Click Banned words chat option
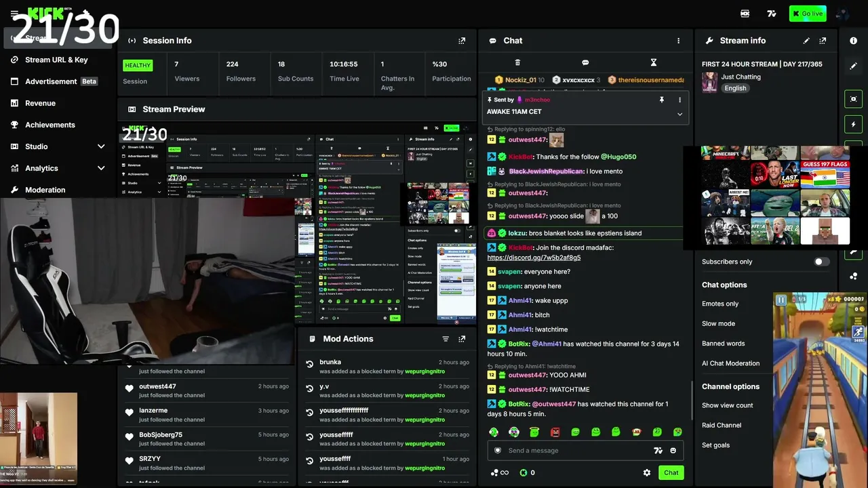Image resolution: width=868 pixels, height=488 pixels. point(723,344)
